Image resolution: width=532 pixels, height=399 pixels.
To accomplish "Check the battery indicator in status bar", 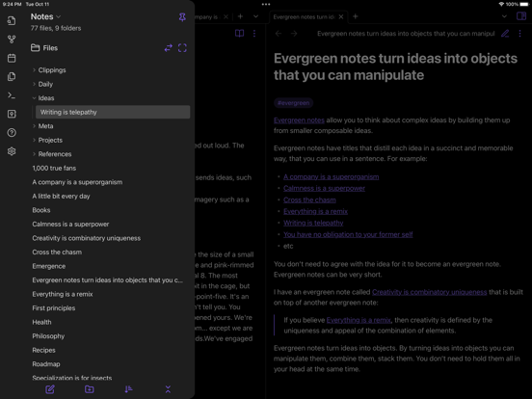I will 524,5.
